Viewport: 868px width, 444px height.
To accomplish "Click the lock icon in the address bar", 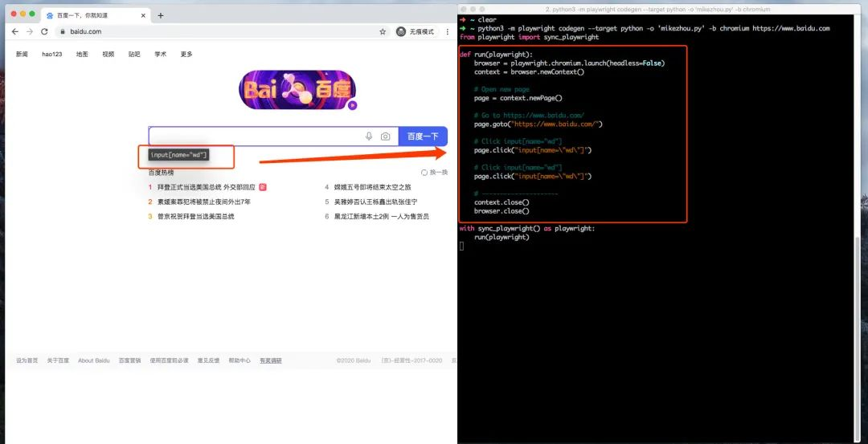I will tap(63, 31).
